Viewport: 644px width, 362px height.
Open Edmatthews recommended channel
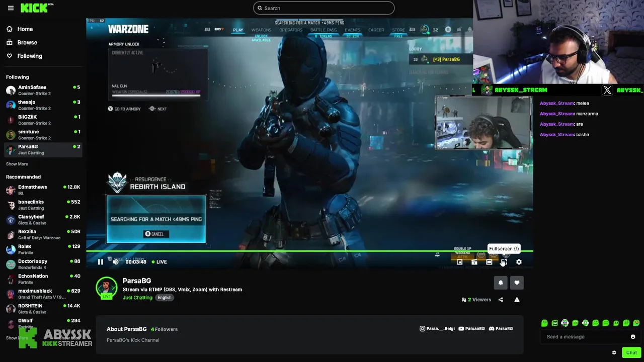coord(43,190)
